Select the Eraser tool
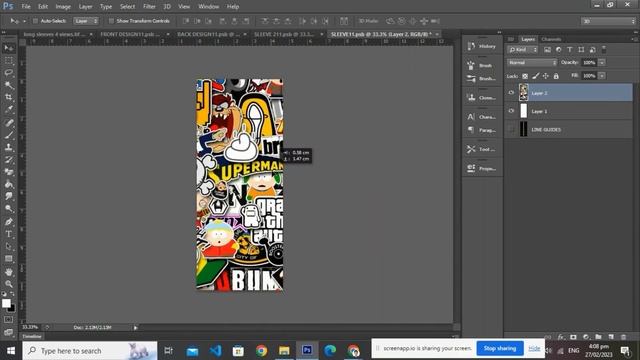 [x=9, y=172]
